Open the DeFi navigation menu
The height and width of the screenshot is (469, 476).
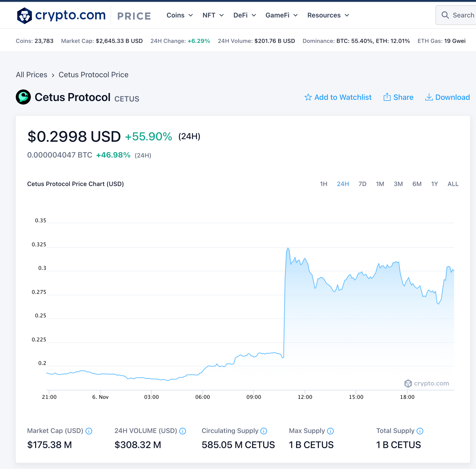(244, 15)
